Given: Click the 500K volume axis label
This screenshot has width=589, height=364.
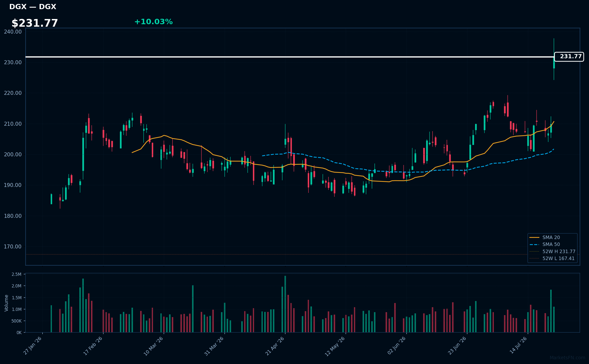Looking at the screenshot, I should point(17,321).
